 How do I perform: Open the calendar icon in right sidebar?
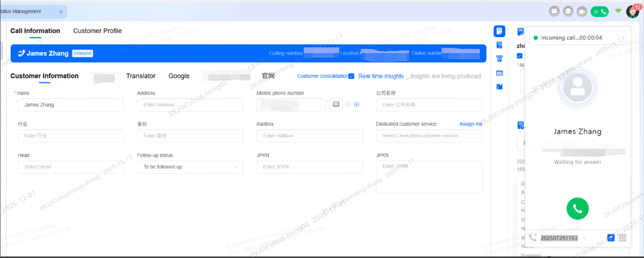[499, 73]
